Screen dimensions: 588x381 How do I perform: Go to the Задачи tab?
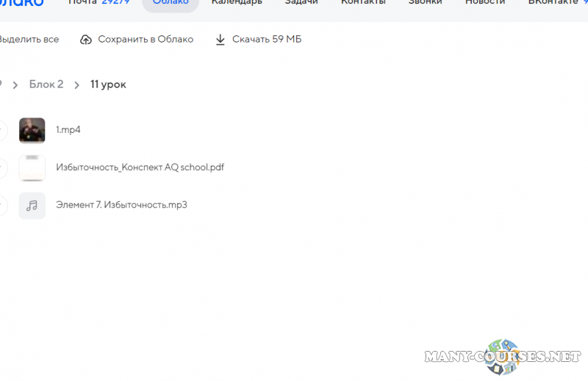tap(301, 3)
